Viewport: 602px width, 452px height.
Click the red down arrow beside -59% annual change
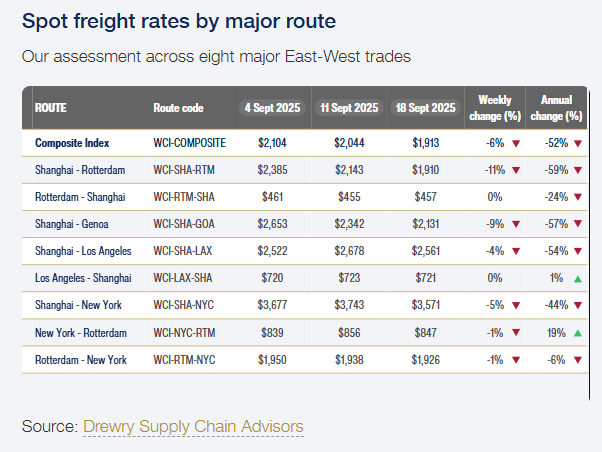click(x=578, y=170)
